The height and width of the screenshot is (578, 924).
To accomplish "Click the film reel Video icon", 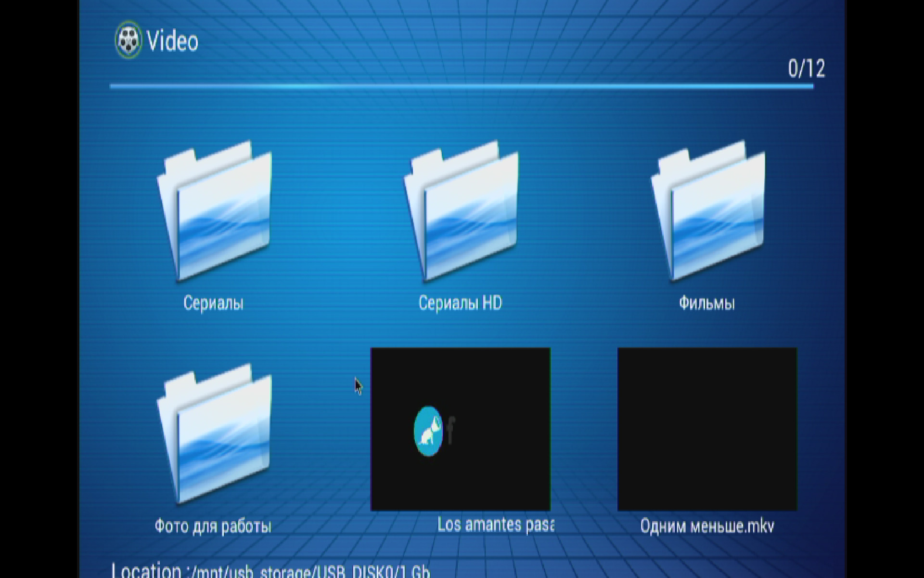I will [x=128, y=40].
